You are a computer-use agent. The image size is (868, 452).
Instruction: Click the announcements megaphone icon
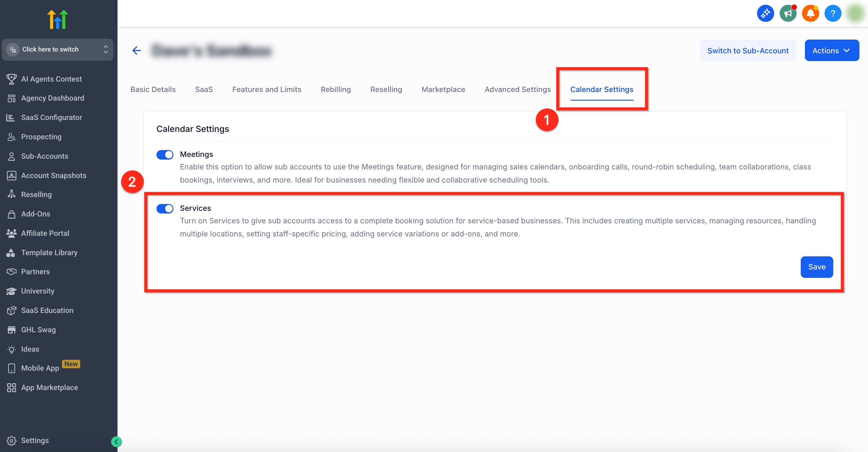787,14
